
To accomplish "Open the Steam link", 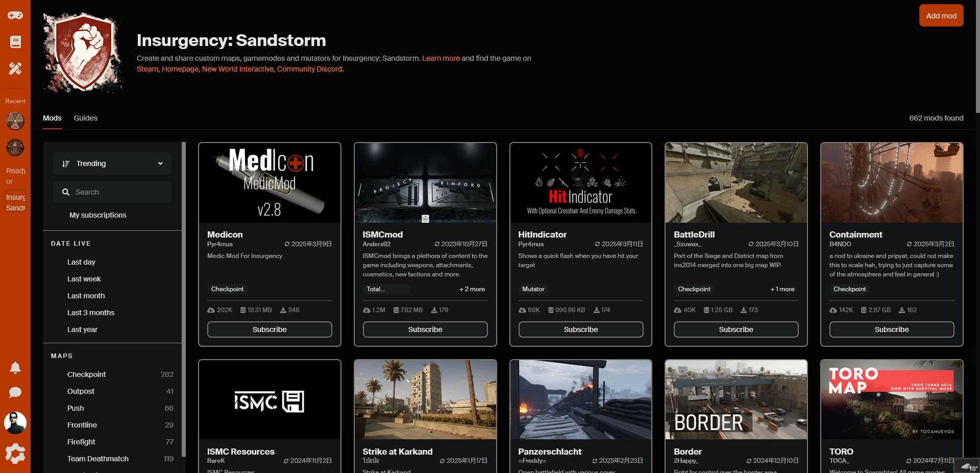I will pyautogui.click(x=148, y=69).
